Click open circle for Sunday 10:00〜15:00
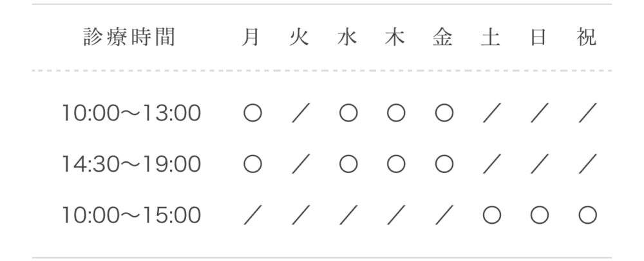This screenshot has height=261, width=644. point(540,215)
